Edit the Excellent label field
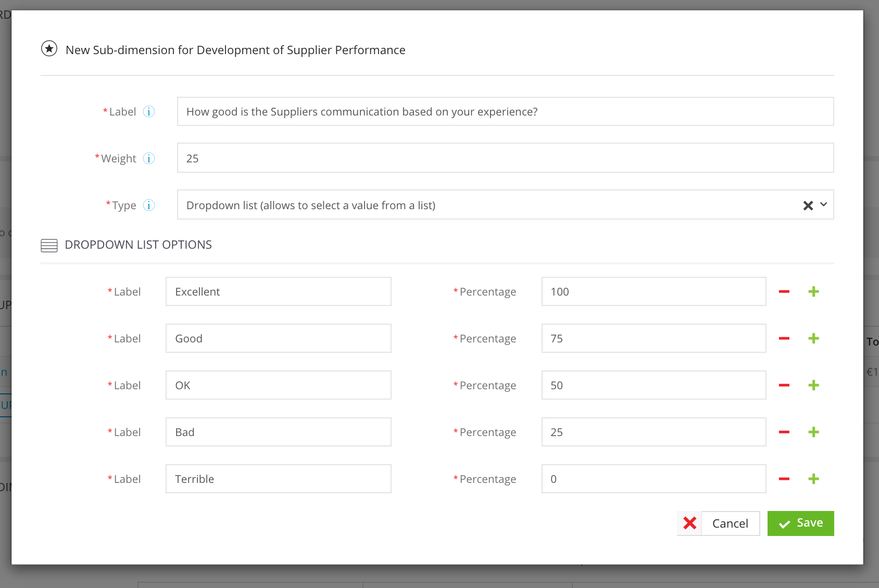This screenshot has height=588, width=879. (279, 291)
